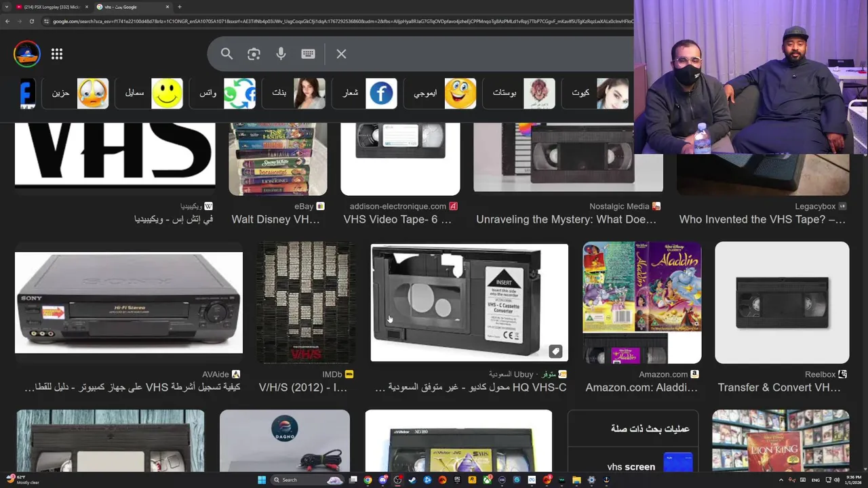
Task: Click 'Unraveling the Mystery: What Doe...' link
Action: point(566,219)
